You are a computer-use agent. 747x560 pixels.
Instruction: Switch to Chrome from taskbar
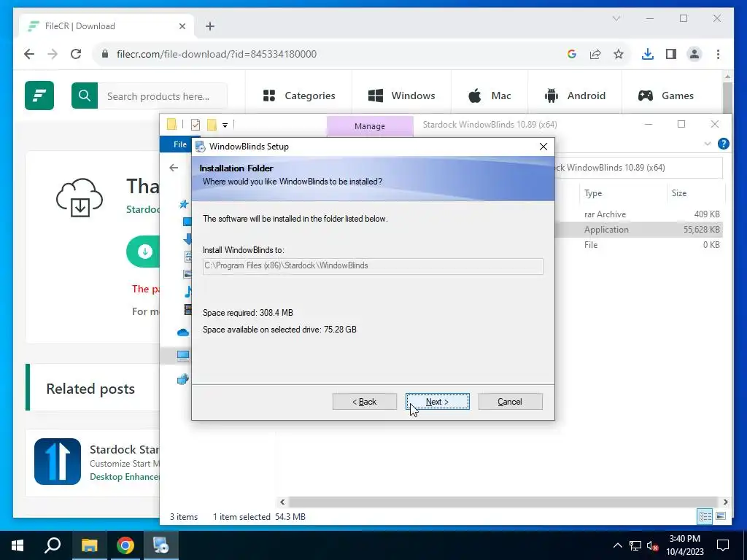point(125,545)
